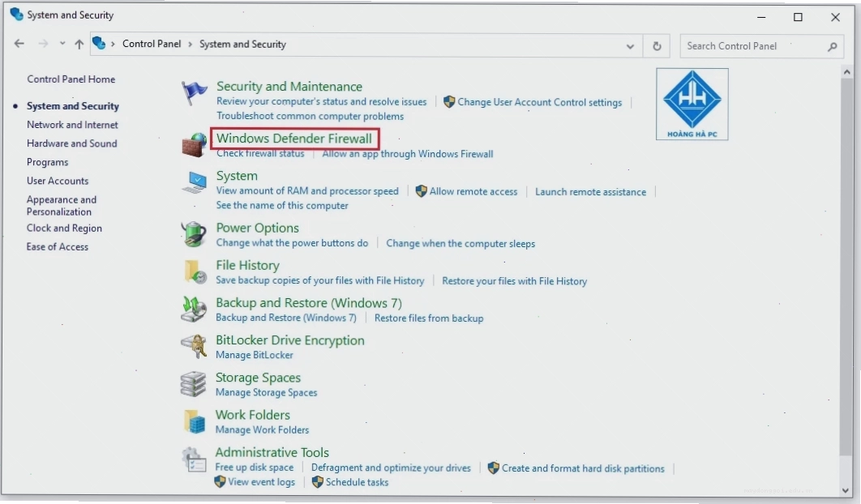This screenshot has height=504, width=861.
Task: Click the File History folder icon
Action: coord(195,271)
